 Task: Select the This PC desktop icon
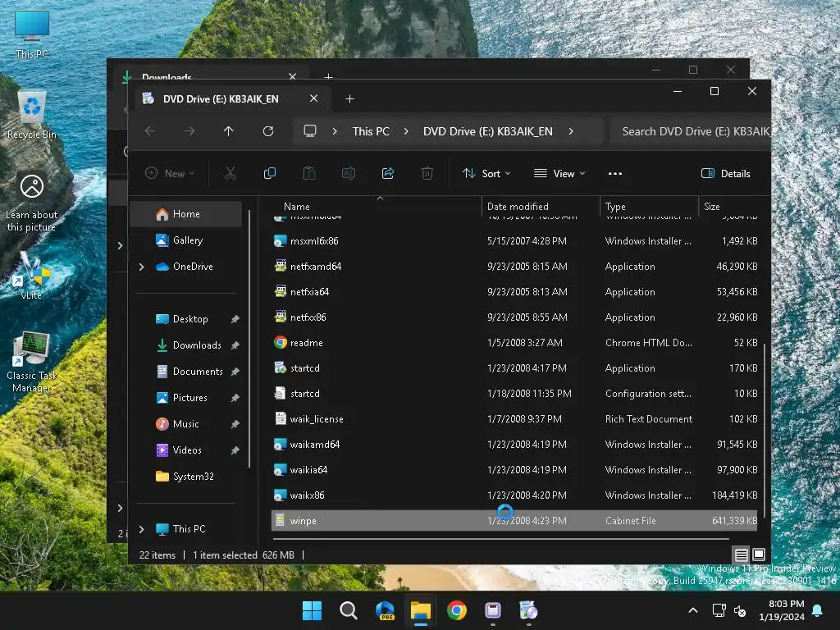coord(32,34)
